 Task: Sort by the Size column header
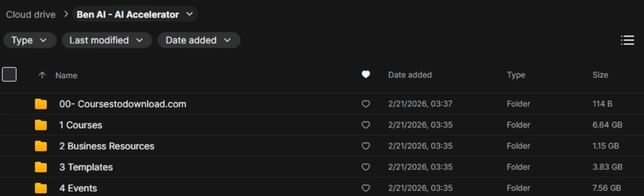tap(600, 75)
